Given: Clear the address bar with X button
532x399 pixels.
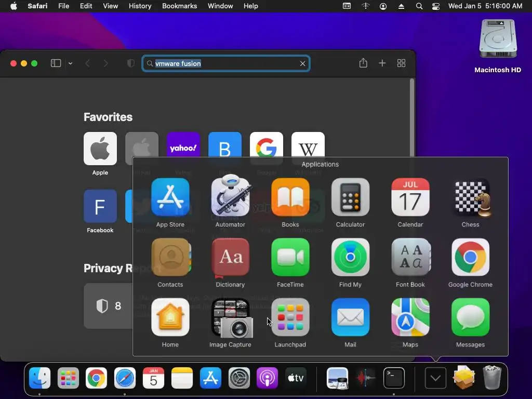Looking at the screenshot, I should [x=303, y=63].
